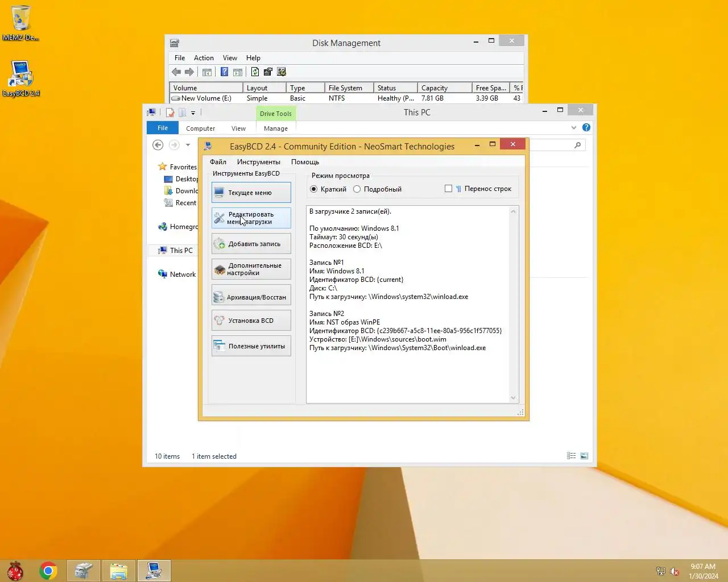Open the Архивация/Восстан section
The image size is (728, 582).
(x=251, y=295)
